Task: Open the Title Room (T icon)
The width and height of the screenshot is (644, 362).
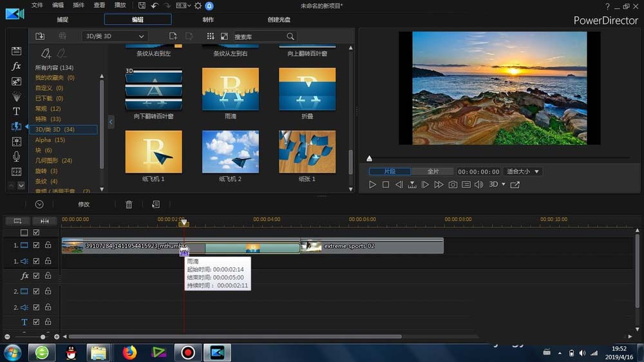Action: [17, 111]
